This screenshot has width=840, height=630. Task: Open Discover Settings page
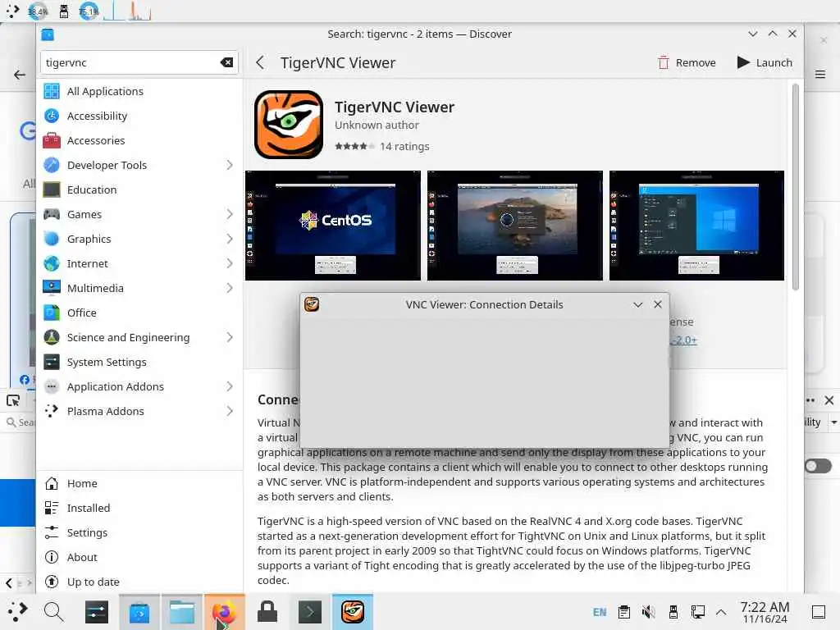(139, 533)
